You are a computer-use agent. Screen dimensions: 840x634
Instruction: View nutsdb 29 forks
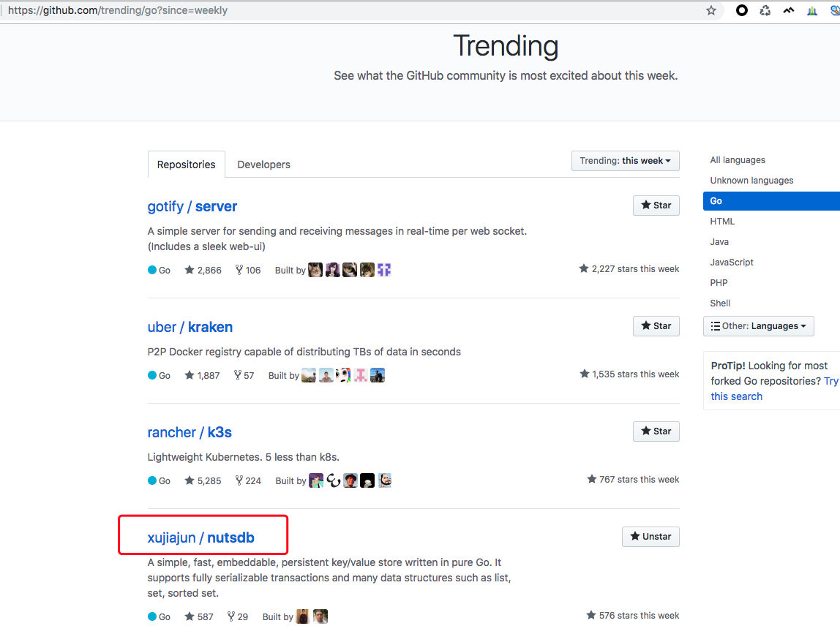point(237,617)
